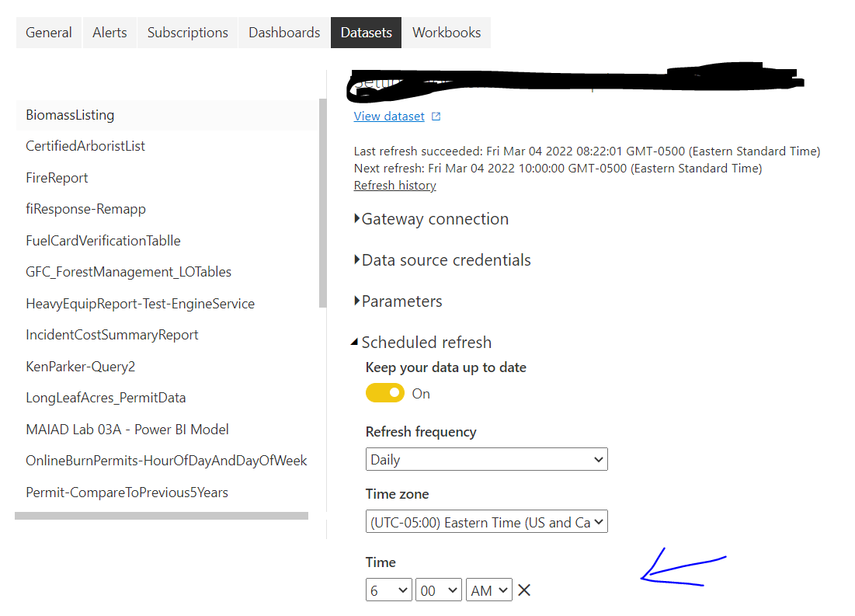855x616 pixels.
Task: Open the external-link icon beside View dataset
Action: point(436,117)
